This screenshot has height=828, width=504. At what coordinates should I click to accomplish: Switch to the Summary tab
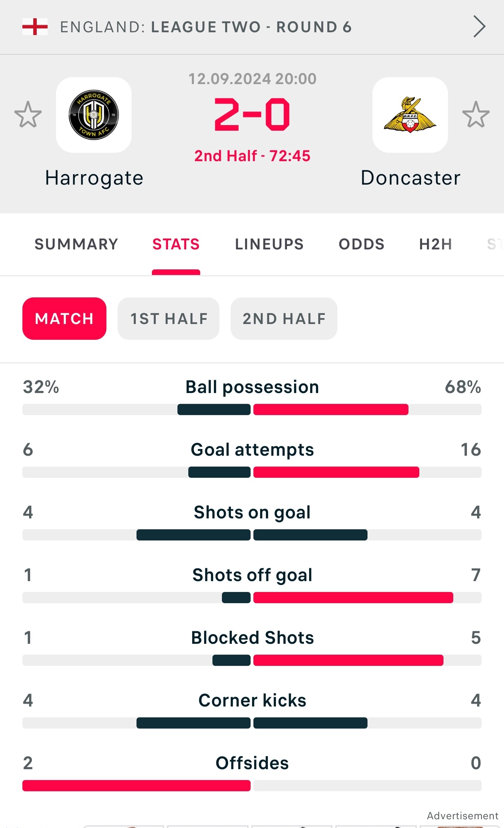76,244
